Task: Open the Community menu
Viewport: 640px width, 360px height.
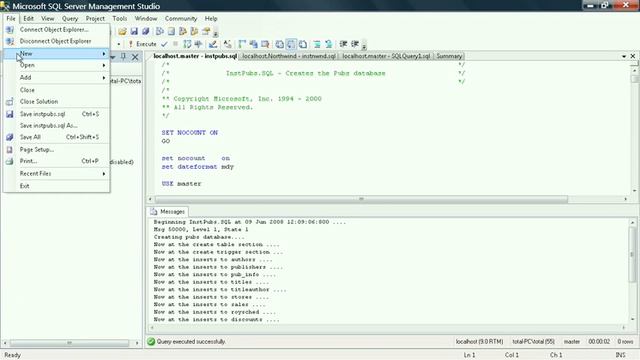Action: point(181,18)
